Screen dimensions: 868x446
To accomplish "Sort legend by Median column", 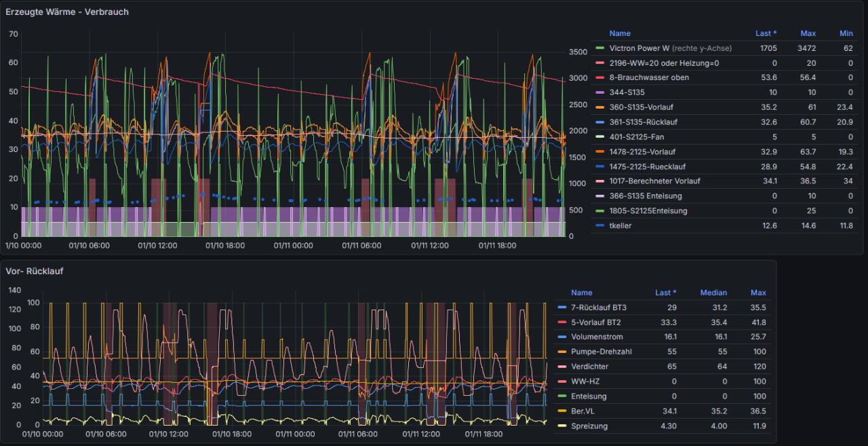I will tap(713, 293).
